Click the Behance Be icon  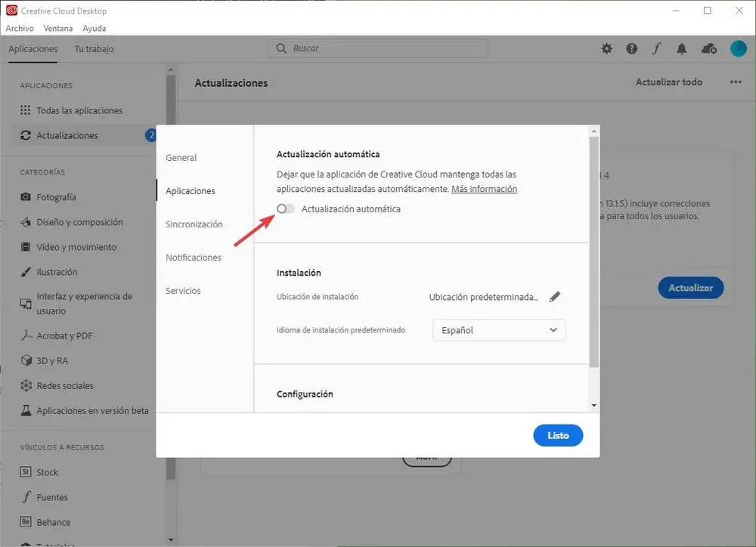(26, 522)
